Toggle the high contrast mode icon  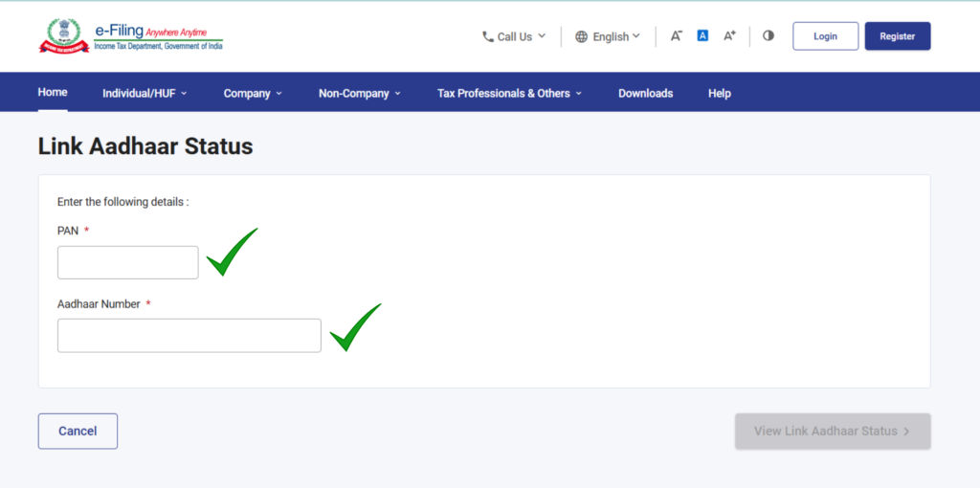(x=768, y=36)
